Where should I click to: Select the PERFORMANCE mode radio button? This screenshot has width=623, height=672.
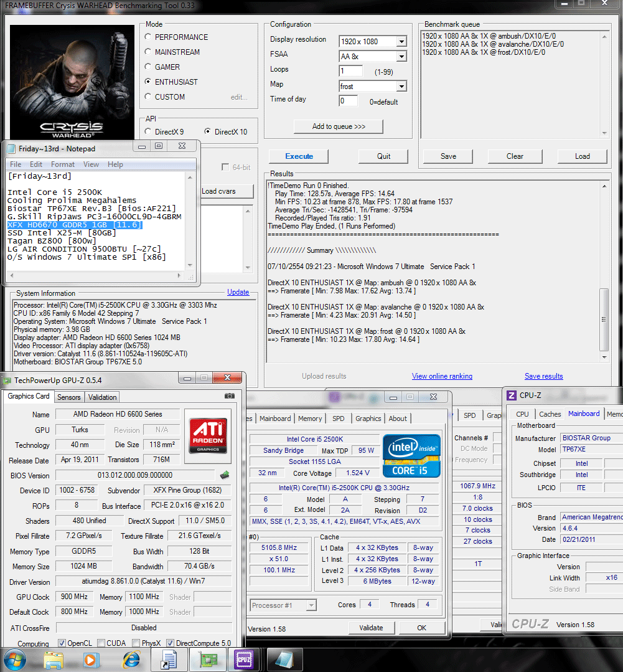[148, 37]
